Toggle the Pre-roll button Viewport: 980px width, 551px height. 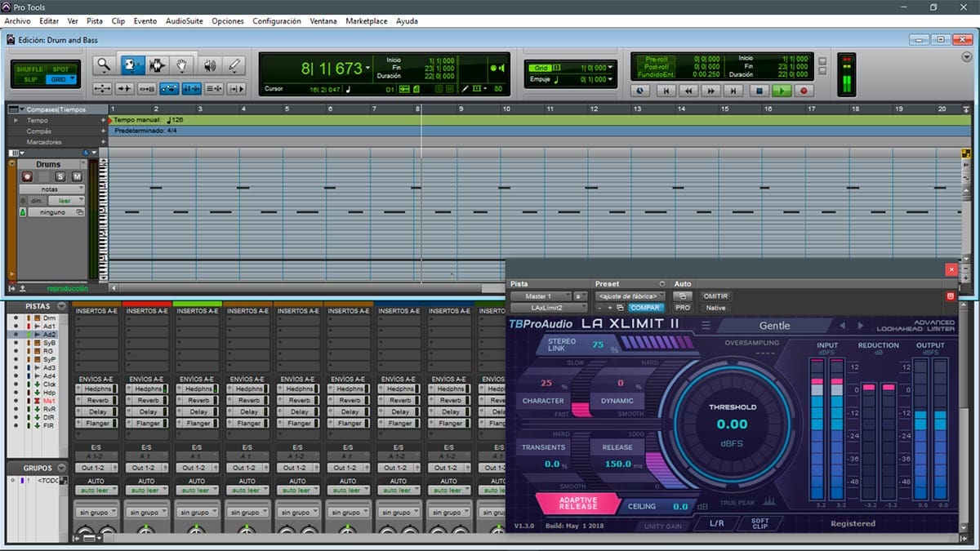(656, 59)
